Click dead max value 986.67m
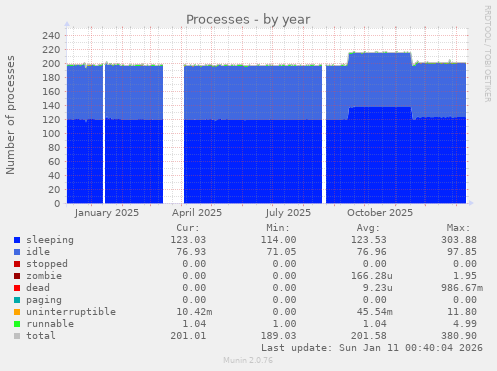The image size is (497, 371). tap(462, 288)
